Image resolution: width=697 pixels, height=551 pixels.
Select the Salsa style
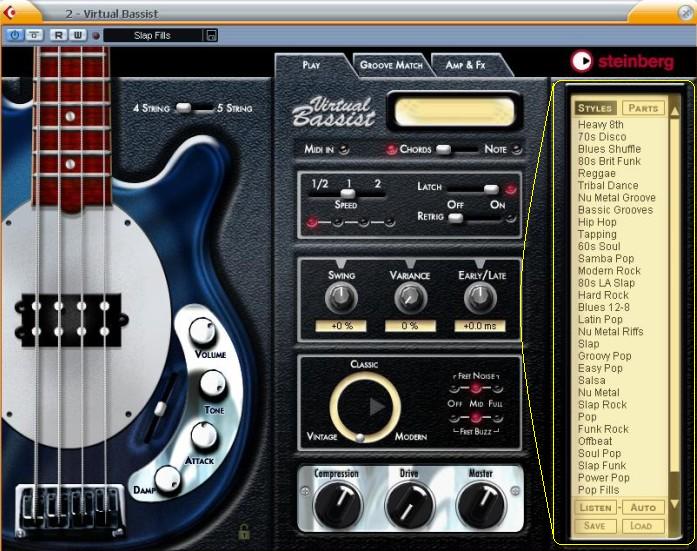pos(592,380)
